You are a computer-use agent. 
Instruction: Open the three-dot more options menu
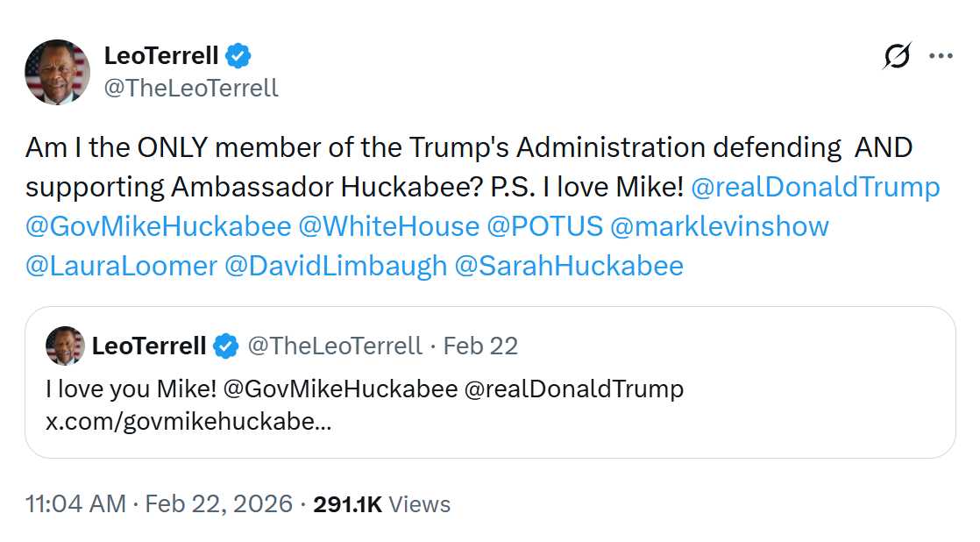(x=941, y=56)
